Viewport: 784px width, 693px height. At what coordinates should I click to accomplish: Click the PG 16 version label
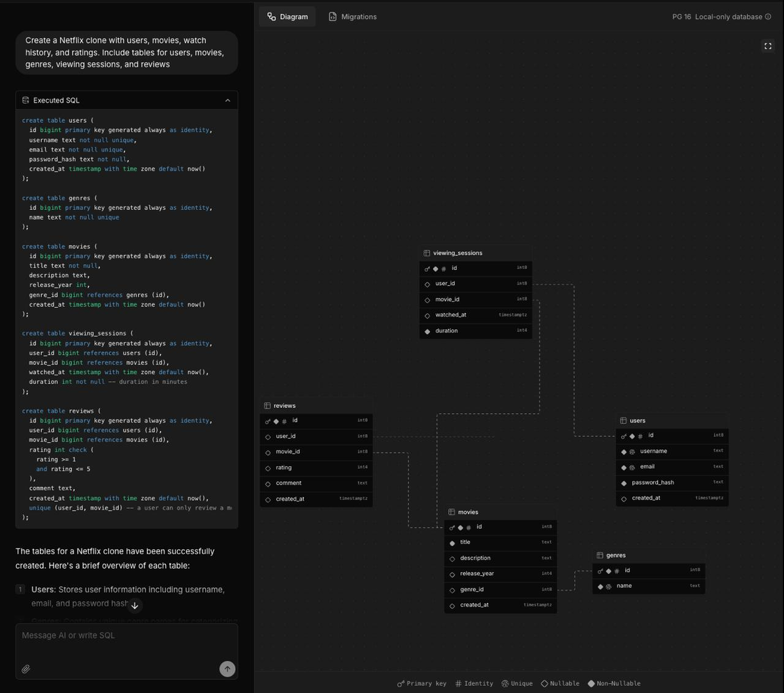coord(681,16)
